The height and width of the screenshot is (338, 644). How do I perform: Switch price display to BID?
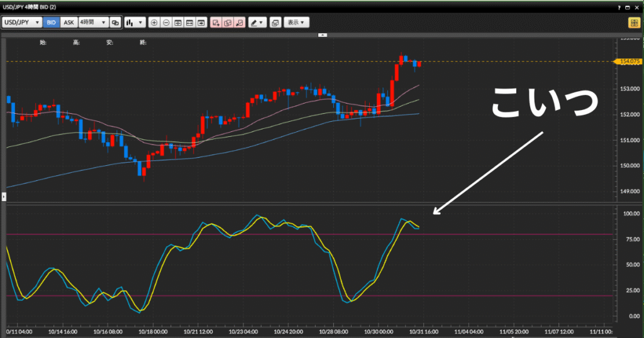tap(52, 23)
